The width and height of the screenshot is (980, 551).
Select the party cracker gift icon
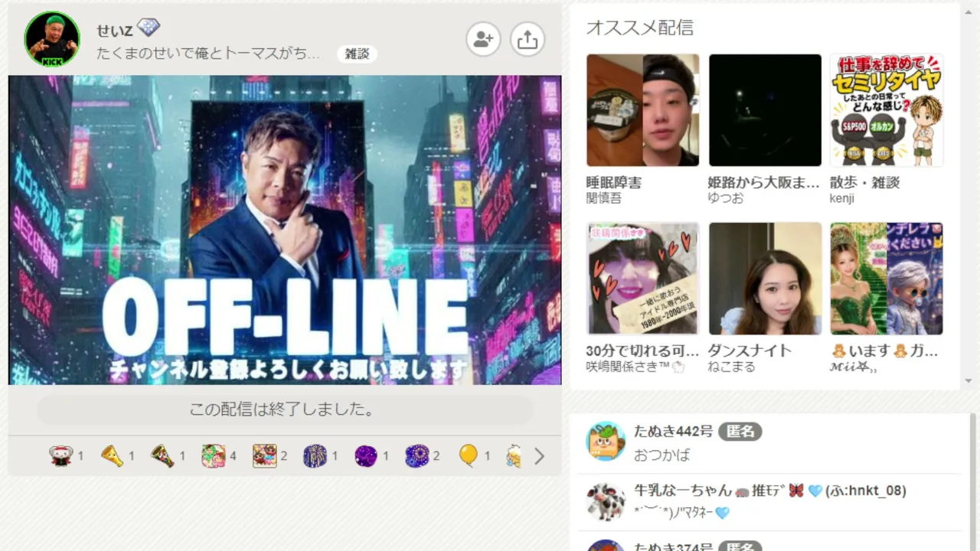click(x=162, y=456)
